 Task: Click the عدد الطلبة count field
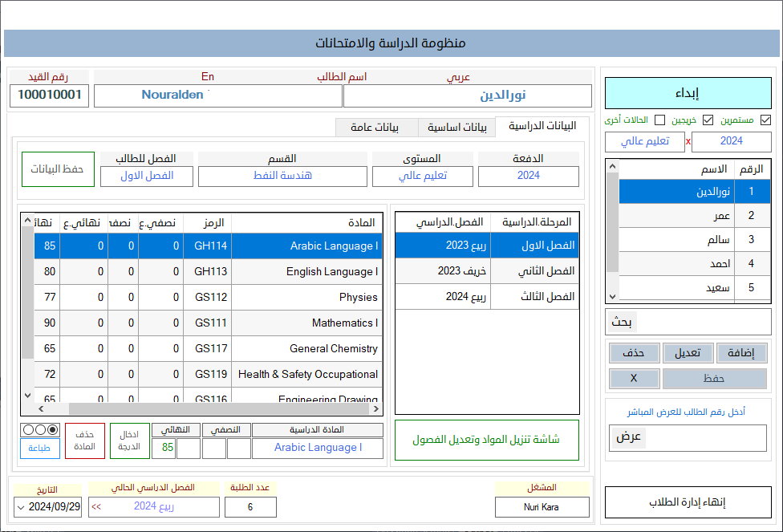(250, 507)
